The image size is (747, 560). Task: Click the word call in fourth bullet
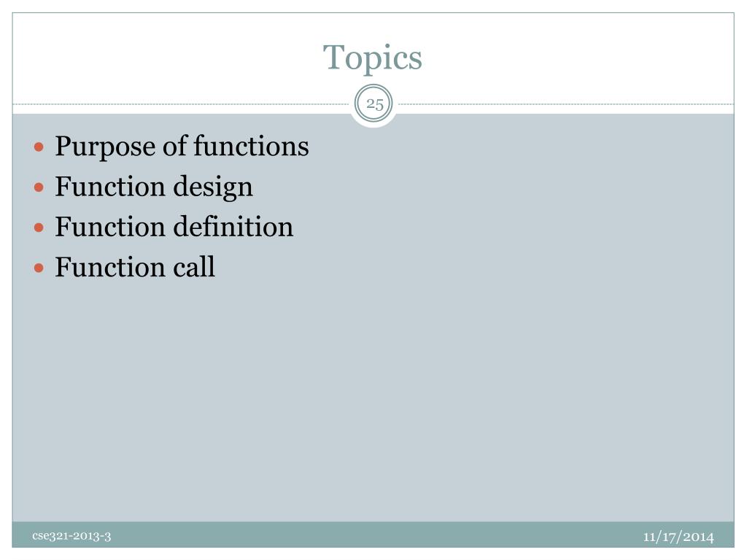(194, 267)
